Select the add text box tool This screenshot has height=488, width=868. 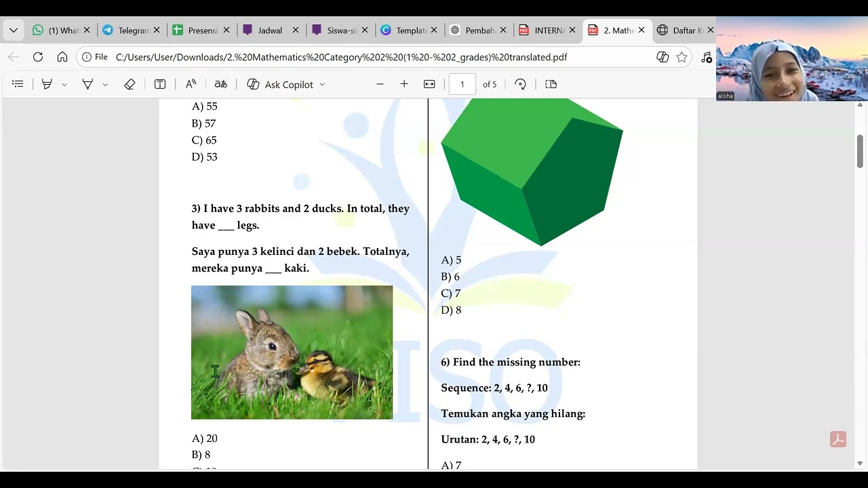(x=160, y=84)
